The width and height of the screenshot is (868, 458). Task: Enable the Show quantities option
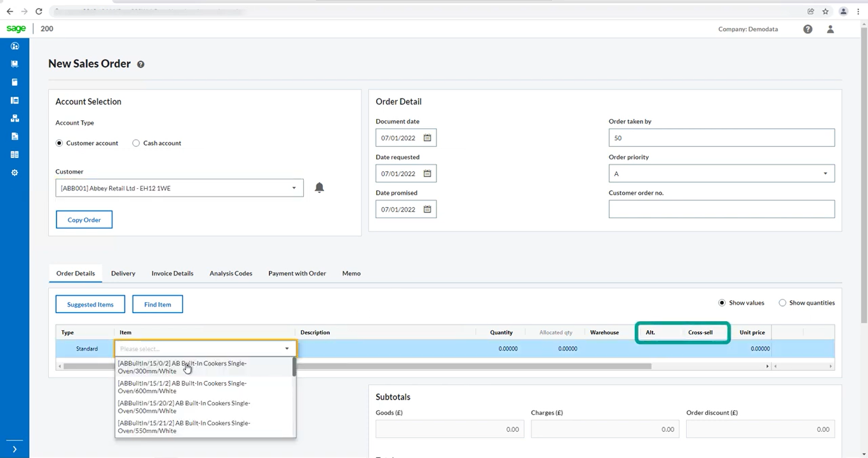pos(782,302)
